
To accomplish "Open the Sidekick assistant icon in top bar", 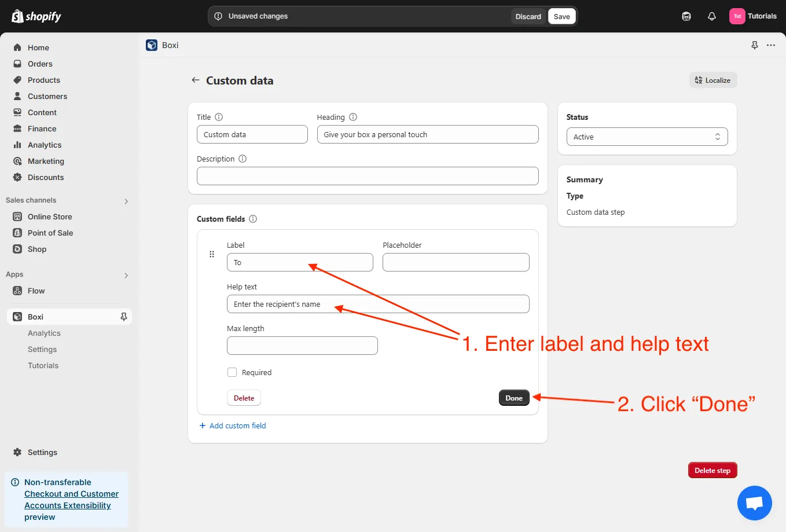I will tap(686, 16).
